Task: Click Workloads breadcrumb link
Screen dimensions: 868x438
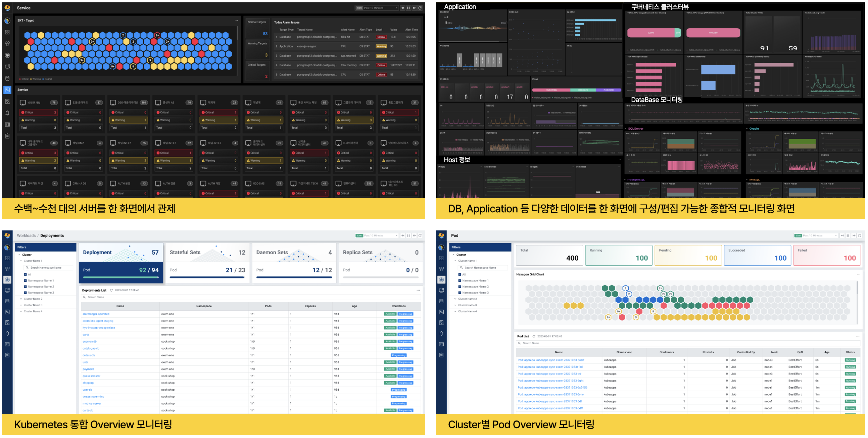Action: pyautogui.click(x=26, y=236)
